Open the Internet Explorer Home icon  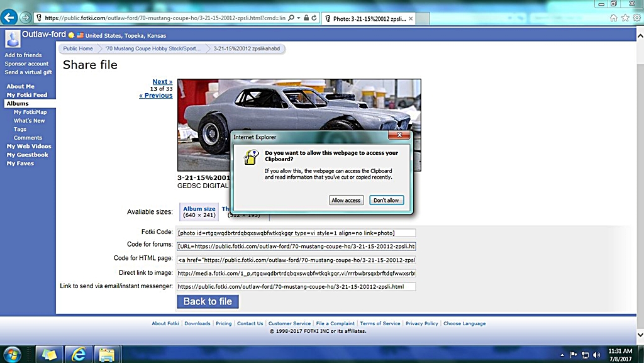613,18
